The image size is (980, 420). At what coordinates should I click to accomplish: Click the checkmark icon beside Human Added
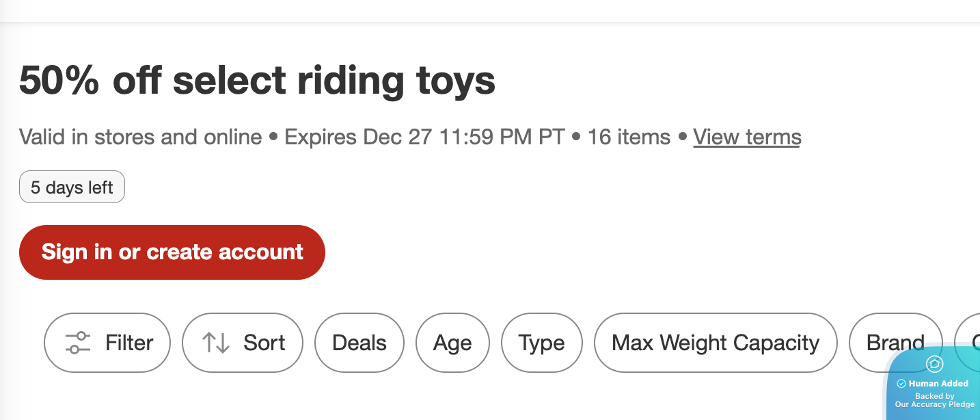click(x=901, y=384)
